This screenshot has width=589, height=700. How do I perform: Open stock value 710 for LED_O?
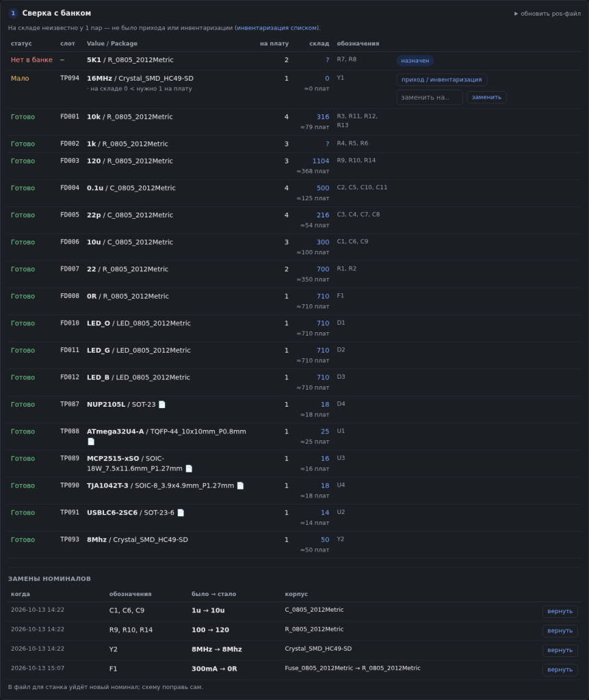pyautogui.click(x=323, y=323)
